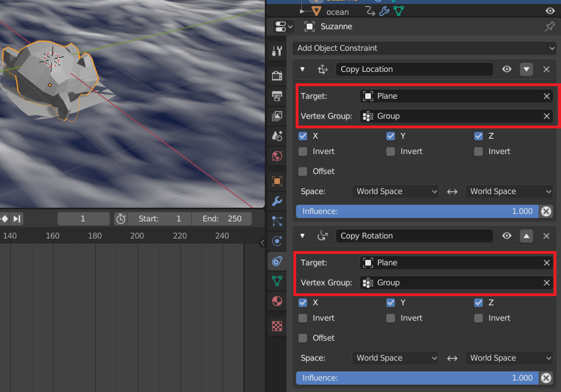
Task: Open the Scene properties tab
Action: tap(277, 136)
